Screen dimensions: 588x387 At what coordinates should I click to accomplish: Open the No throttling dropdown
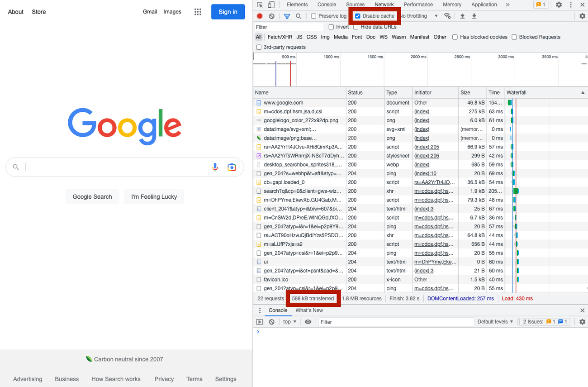[x=419, y=16]
